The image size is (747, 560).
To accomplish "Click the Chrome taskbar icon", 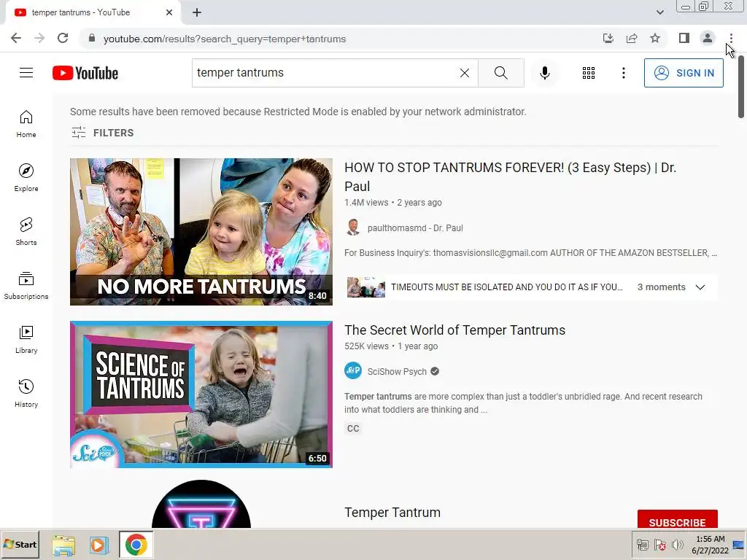I will [136, 545].
